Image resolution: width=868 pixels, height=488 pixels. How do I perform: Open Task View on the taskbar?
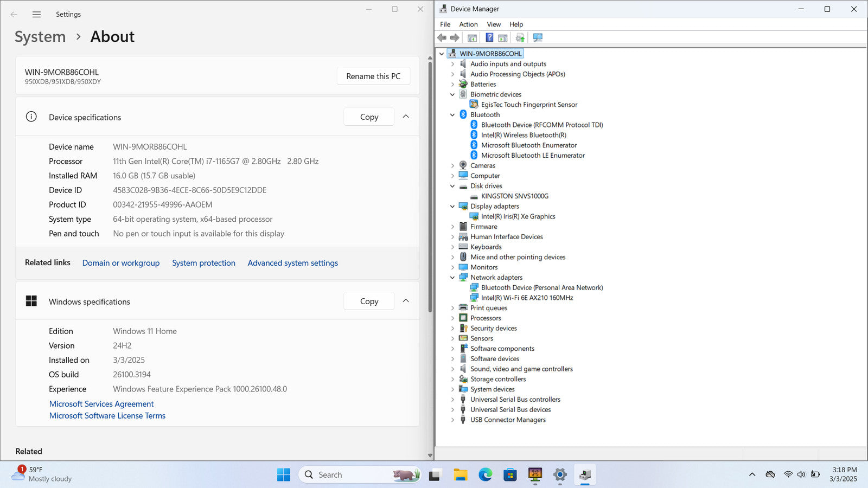click(x=435, y=476)
